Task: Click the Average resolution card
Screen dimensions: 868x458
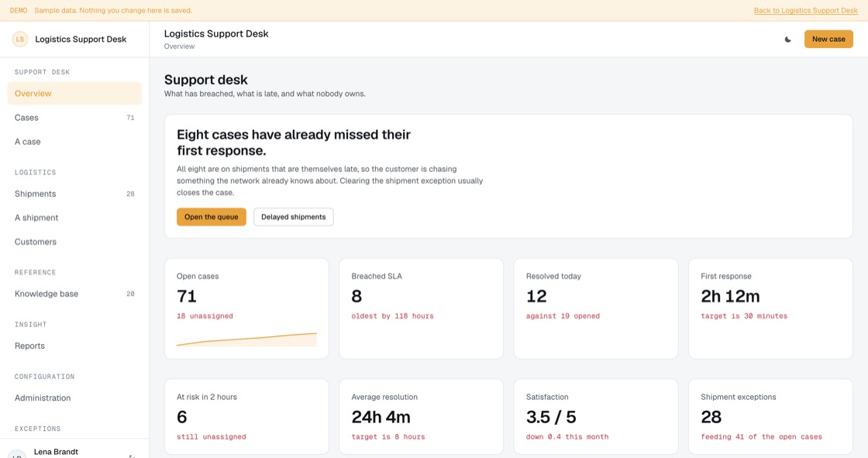Action: point(422,416)
